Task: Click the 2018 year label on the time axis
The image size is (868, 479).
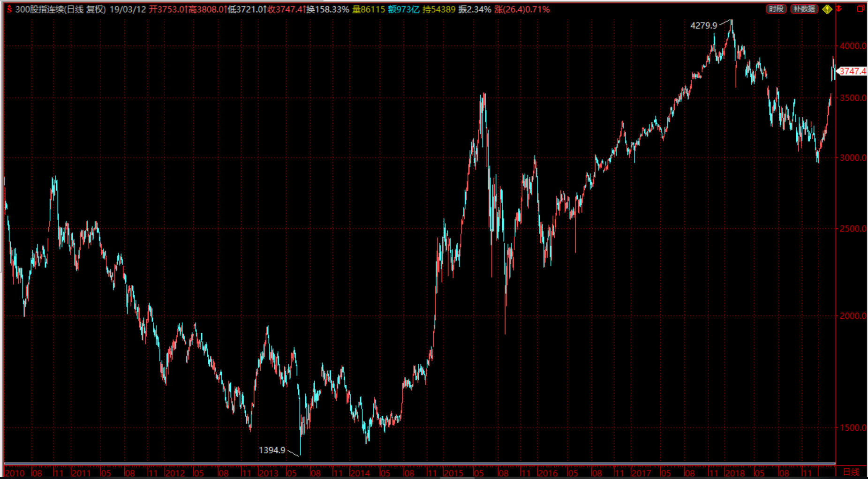Action: (x=735, y=473)
